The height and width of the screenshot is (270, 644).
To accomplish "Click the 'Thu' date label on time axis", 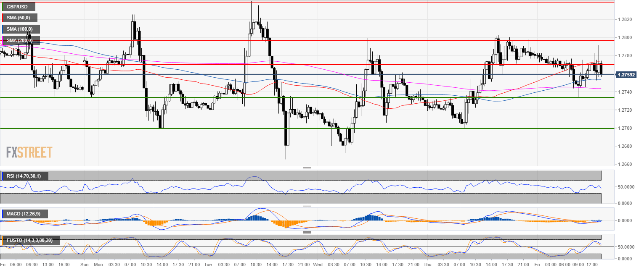I will [428, 265].
